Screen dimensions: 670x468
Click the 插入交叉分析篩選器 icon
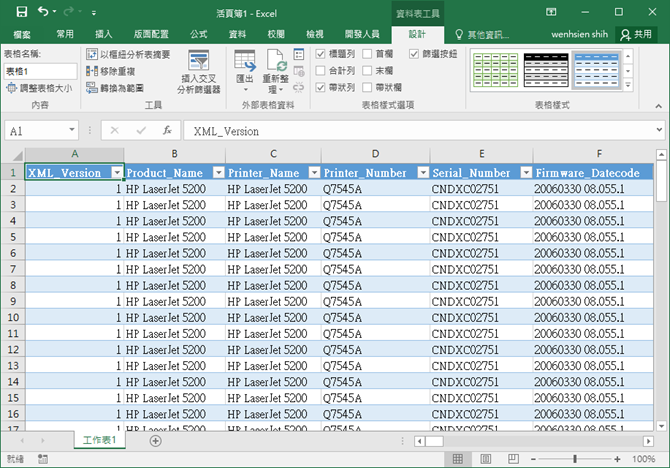click(199, 60)
